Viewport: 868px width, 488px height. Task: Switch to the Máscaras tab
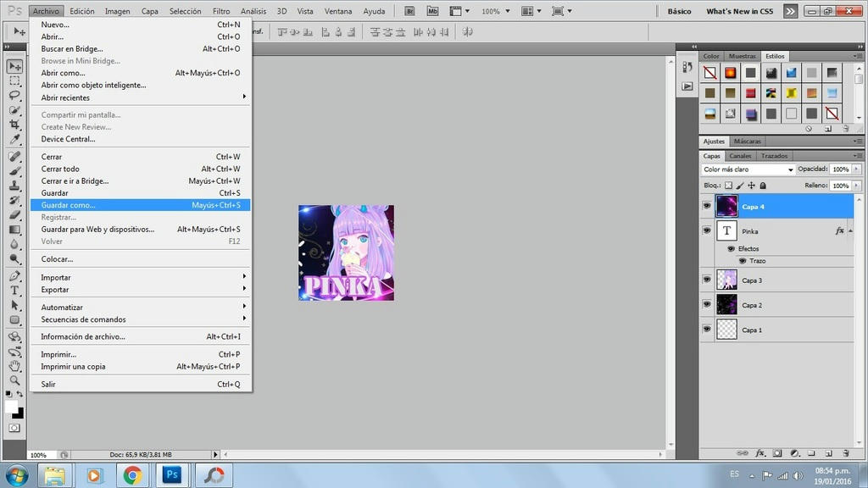pyautogui.click(x=748, y=141)
